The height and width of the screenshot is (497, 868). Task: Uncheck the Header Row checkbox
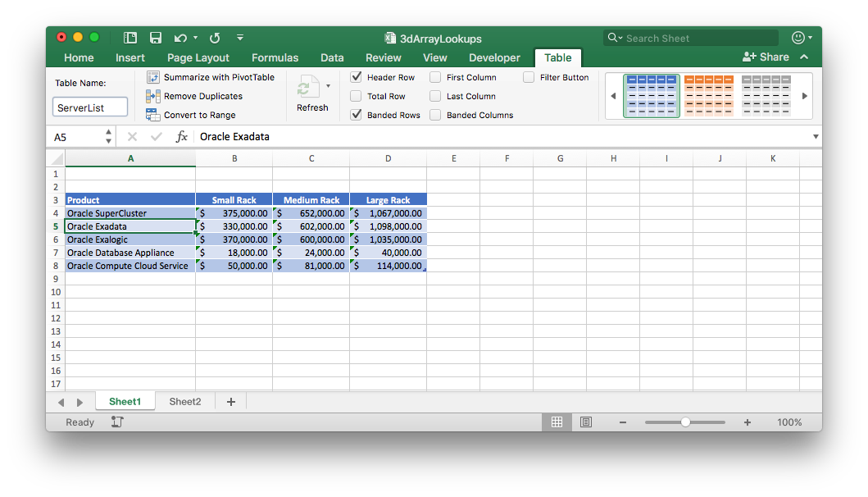356,77
